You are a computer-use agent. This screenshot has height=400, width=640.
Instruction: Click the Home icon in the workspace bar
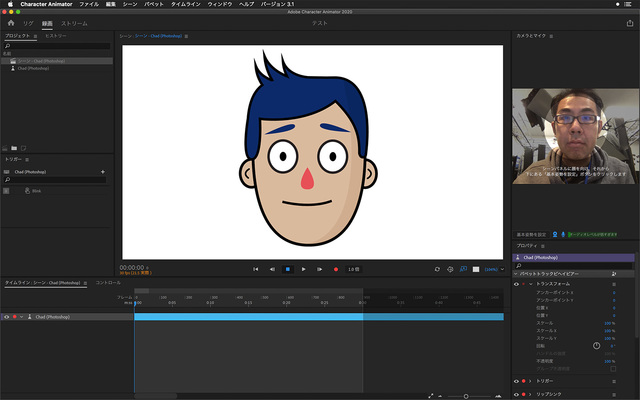(11, 22)
